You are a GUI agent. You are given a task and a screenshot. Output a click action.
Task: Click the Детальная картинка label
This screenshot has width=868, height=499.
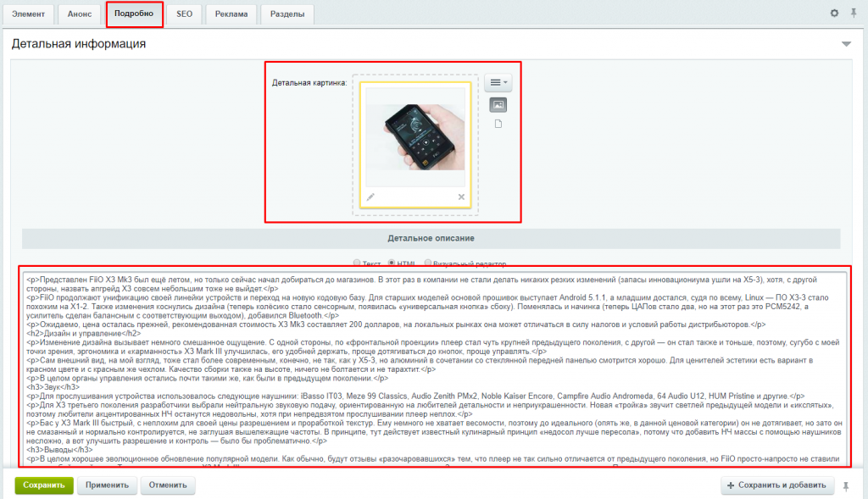click(309, 83)
